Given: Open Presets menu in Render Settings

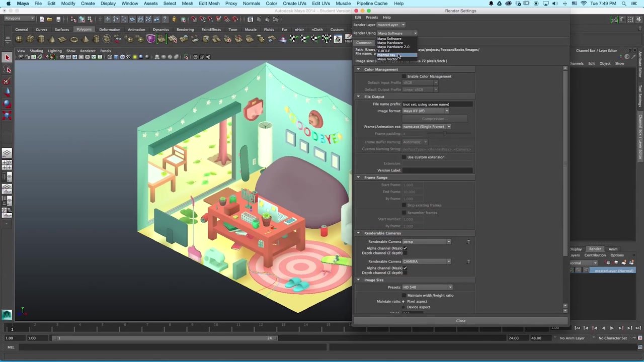Looking at the screenshot, I should click(372, 18).
